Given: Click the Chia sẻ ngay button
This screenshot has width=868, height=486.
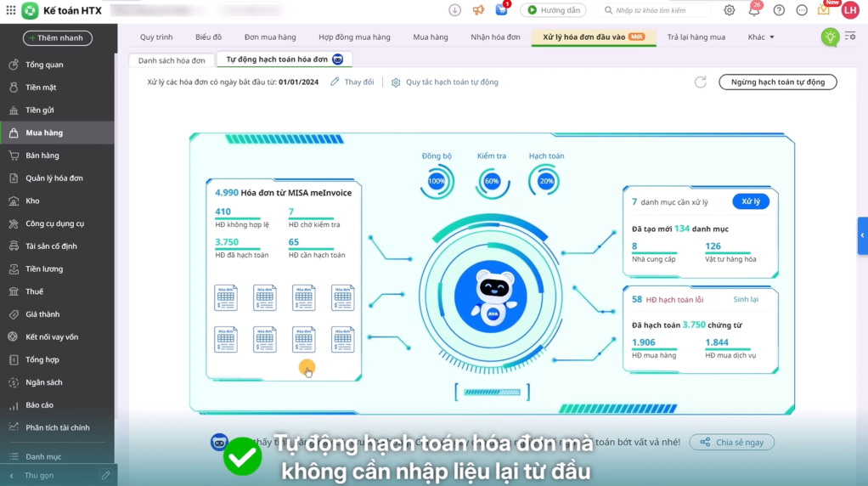Looking at the screenshot, I should [x=732, y=443].
